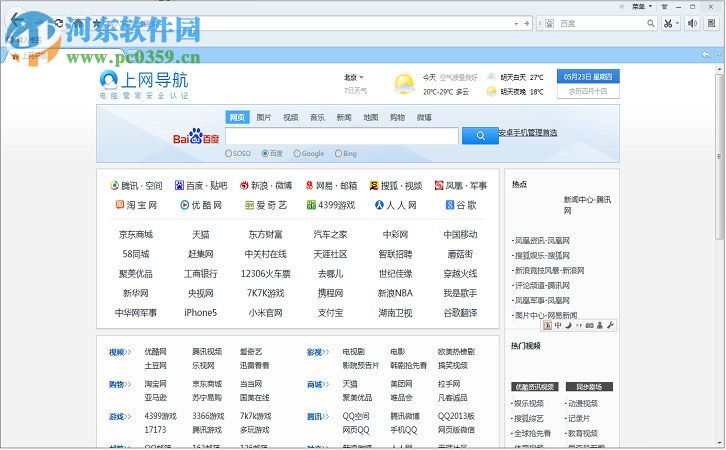The width and height of the screenshot is (726, 450).
Task: Open the 谷歌翻译 link
Action: click(x=460, y=313)
